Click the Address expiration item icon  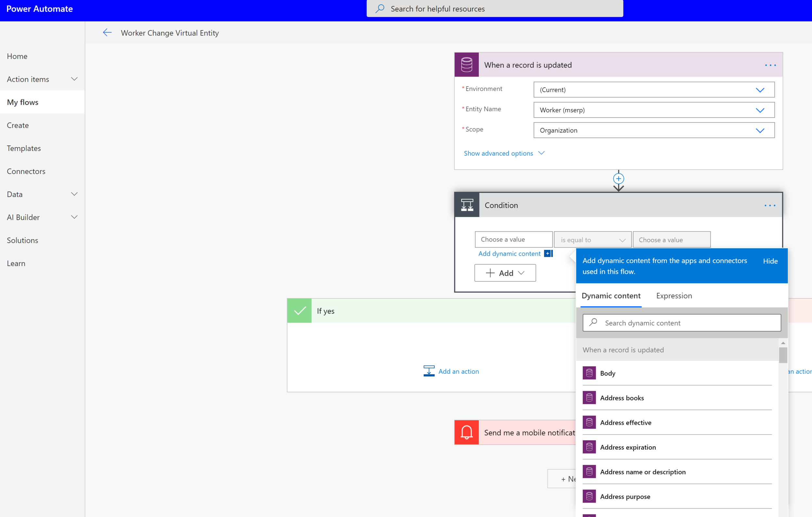589,447
